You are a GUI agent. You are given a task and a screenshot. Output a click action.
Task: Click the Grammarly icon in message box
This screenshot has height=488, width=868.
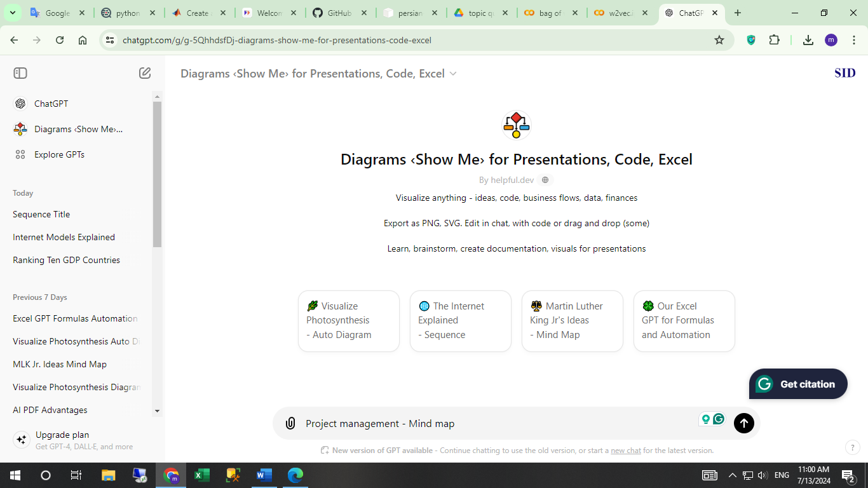tap(719, 419)
